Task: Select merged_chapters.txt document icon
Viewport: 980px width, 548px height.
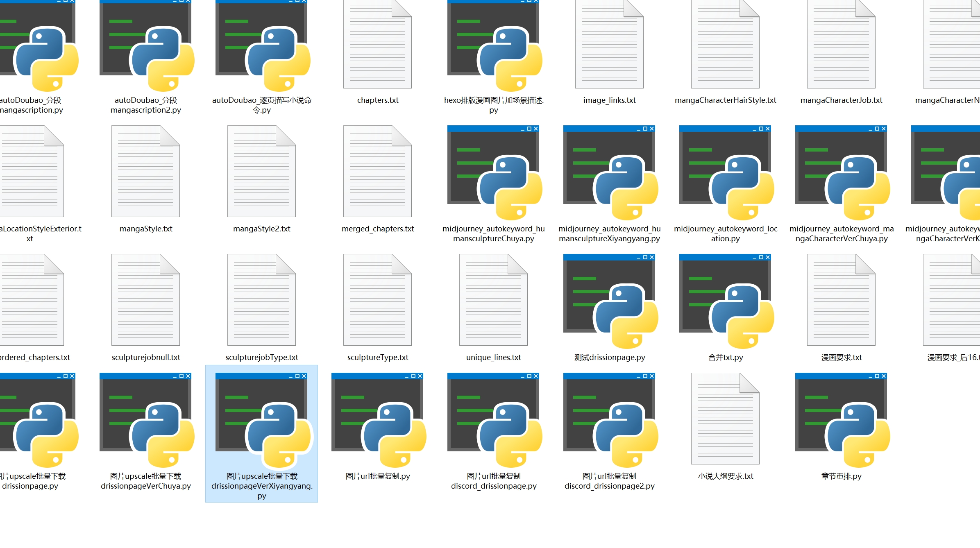Action: [x=377, y=171]
